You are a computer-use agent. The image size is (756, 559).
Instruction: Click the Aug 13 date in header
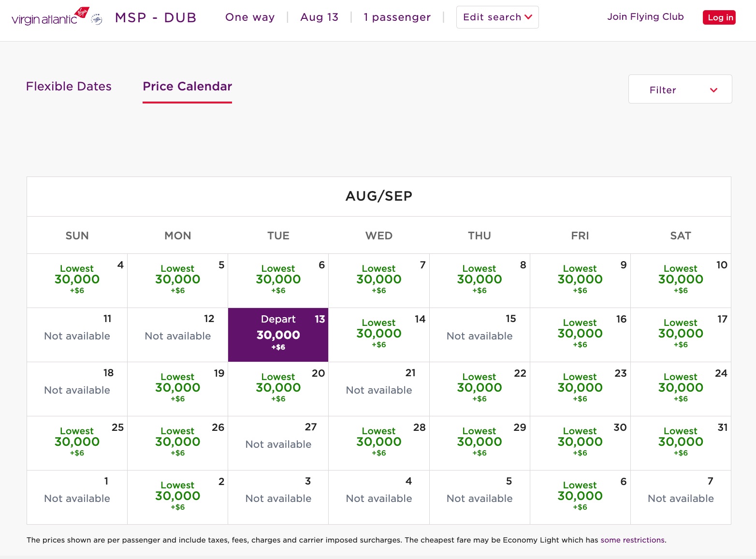[x=319, y=17]
